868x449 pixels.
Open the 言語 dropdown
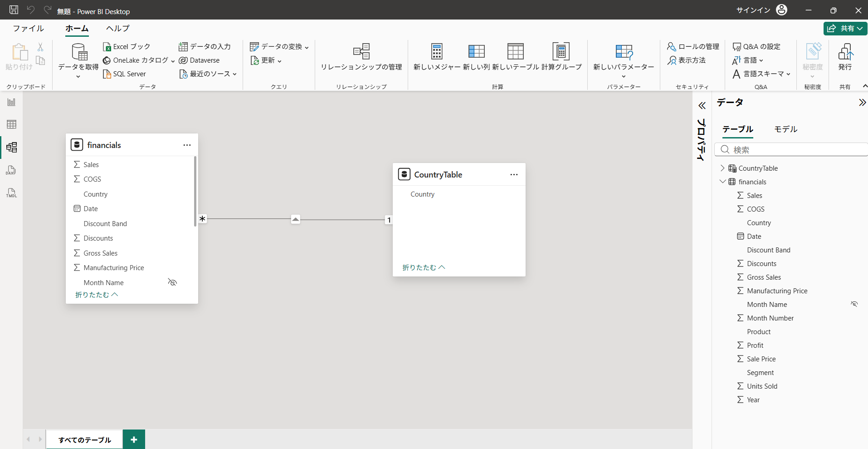748,60
